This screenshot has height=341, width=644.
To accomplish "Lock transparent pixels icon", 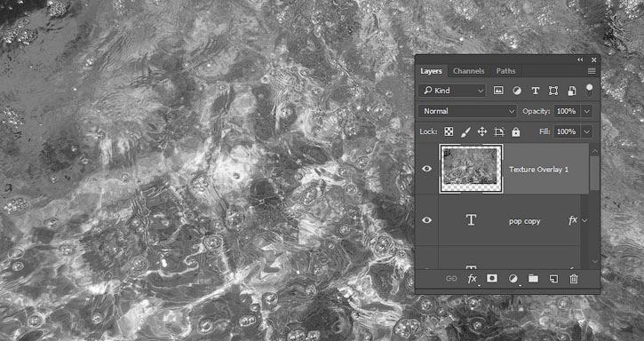I will tap(449, 132).
